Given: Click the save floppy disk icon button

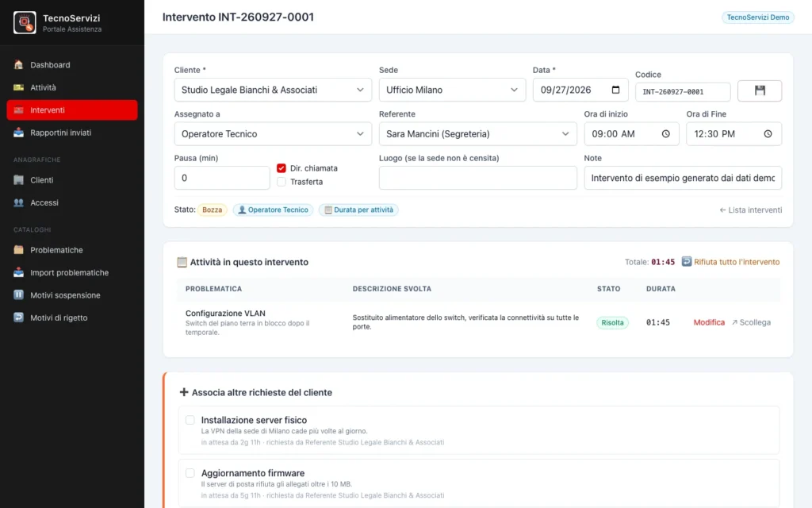Looking at the screenshot, I should point(759,90).
